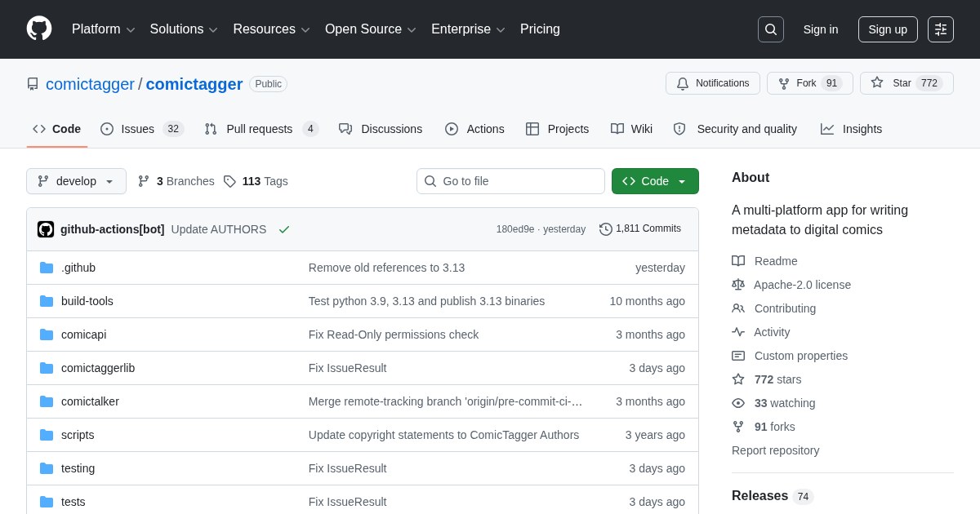Click the Readme book icon
This screenshot has width=980, height=514.
(738, 261)
